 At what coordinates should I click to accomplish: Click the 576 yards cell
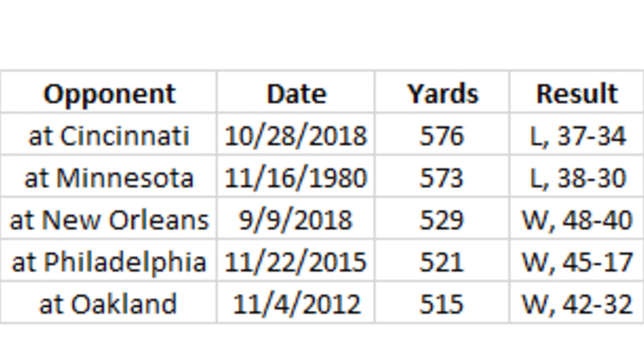coord(442,134)
